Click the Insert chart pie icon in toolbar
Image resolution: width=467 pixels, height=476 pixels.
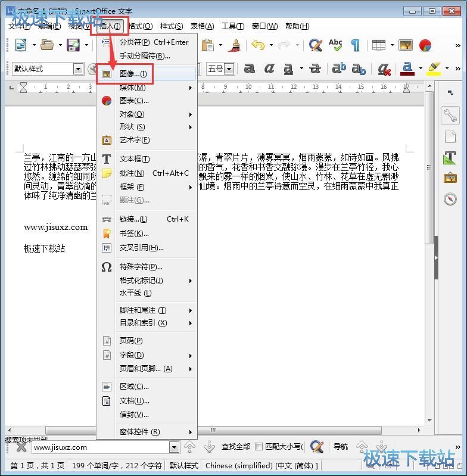[x=425, y=45]
